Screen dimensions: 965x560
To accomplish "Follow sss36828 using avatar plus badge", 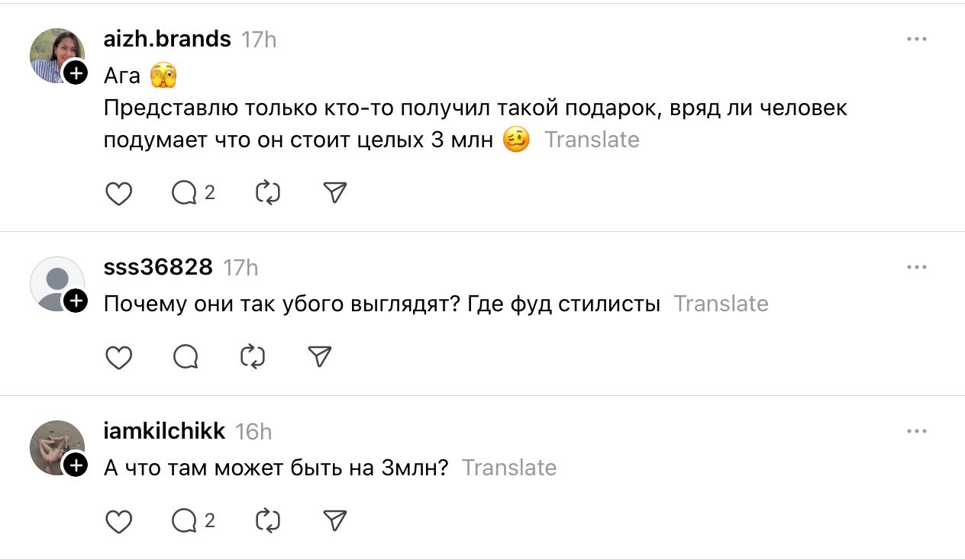I will pyautogui.click(x=75, y=301).
